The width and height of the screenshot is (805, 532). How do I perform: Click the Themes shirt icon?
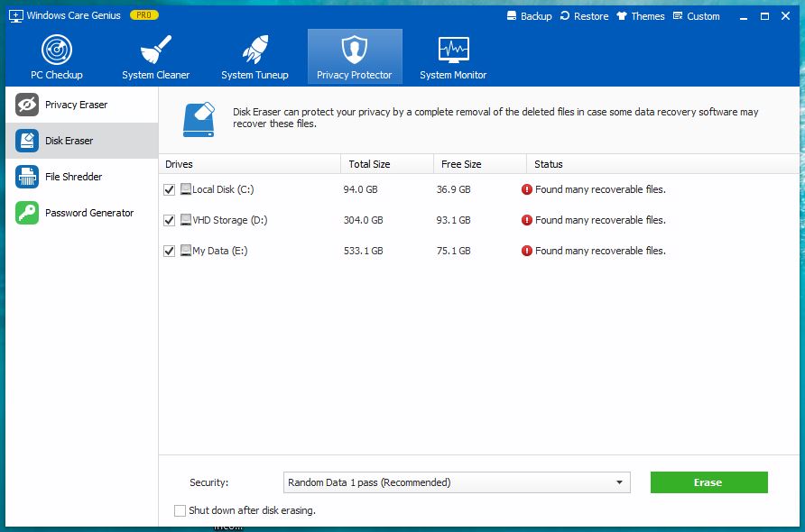(622, 16)
